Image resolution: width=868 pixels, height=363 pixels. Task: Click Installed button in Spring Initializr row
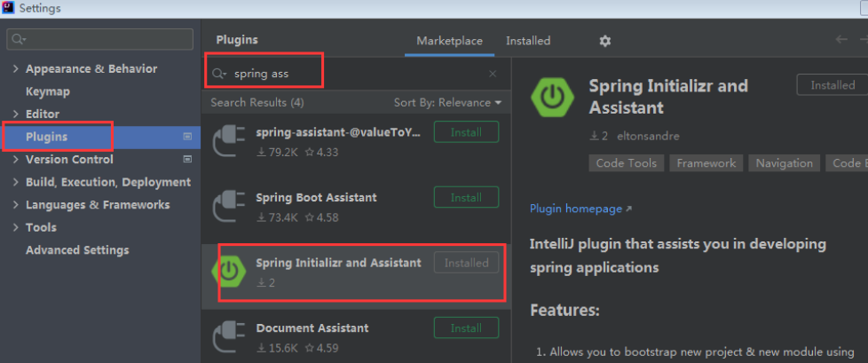coord(466,263)
